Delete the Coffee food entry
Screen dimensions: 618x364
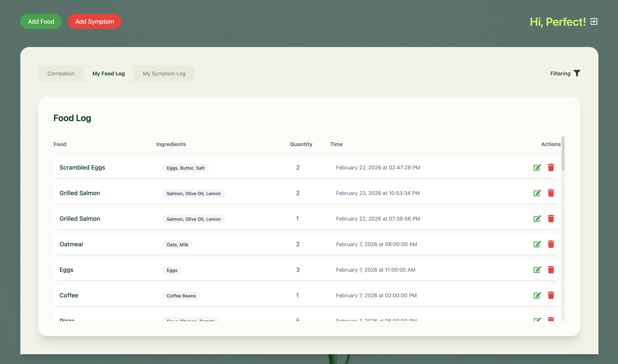coord(551,295)
